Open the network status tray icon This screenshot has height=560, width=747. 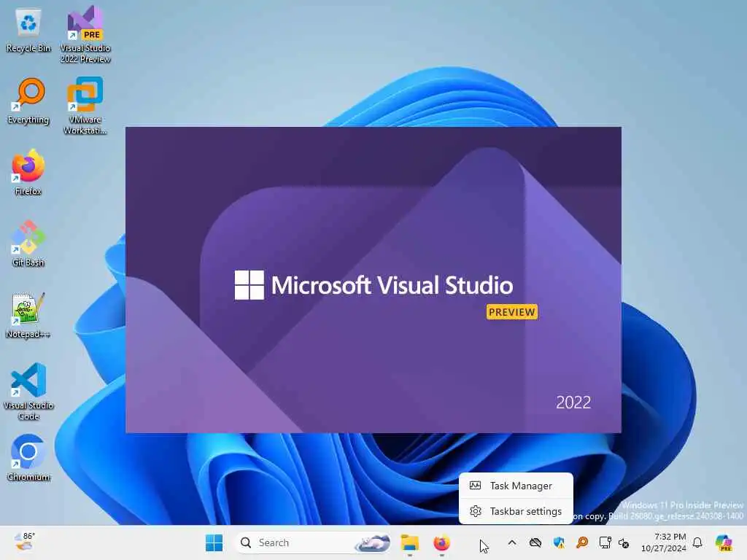(605, 542)
